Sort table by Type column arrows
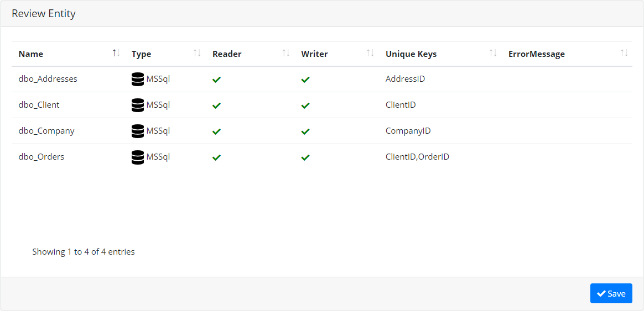 (x=197, y=53)
